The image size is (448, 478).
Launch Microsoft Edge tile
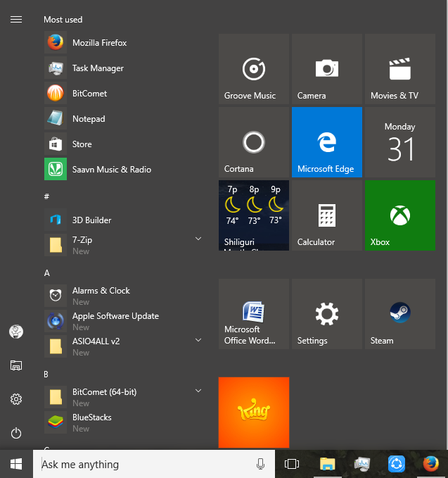[x=327, y=142]
